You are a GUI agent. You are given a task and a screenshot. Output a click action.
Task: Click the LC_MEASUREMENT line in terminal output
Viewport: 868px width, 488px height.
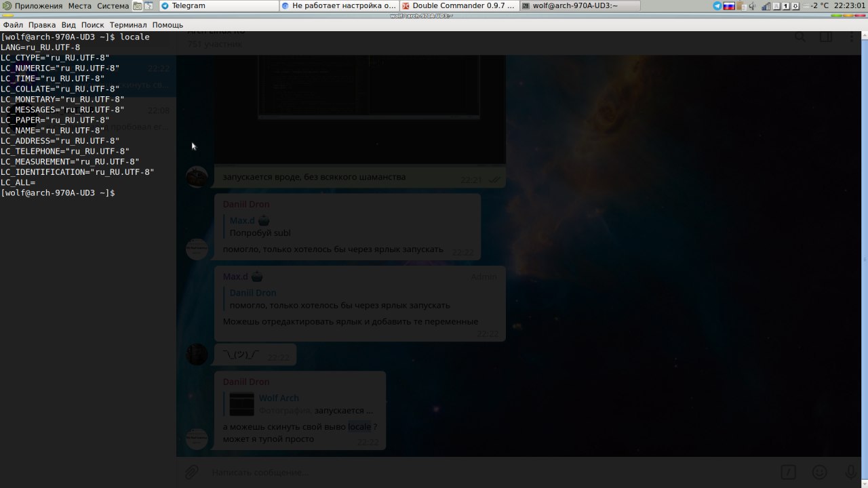pyautogui.click(x=71, y=161)
